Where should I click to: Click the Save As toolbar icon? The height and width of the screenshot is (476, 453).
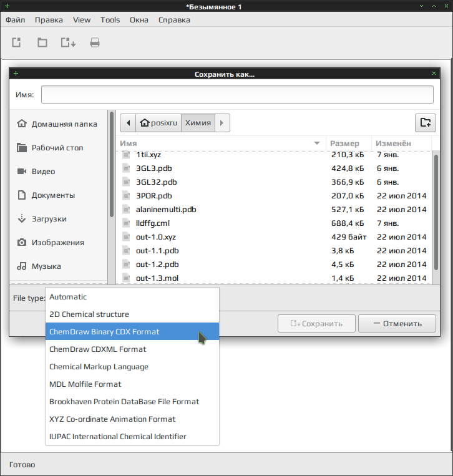pyautogui.click(x=68, y=42)
